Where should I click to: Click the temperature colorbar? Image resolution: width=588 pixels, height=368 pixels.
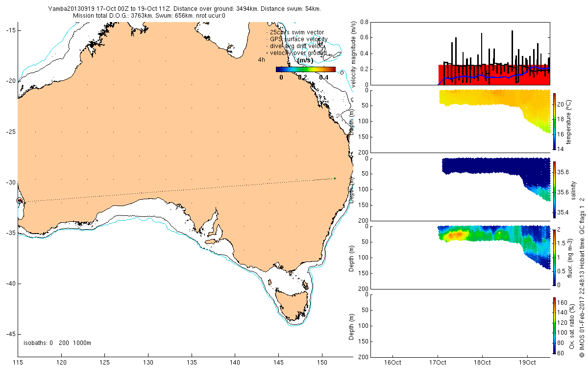click(x=554, y=121)
